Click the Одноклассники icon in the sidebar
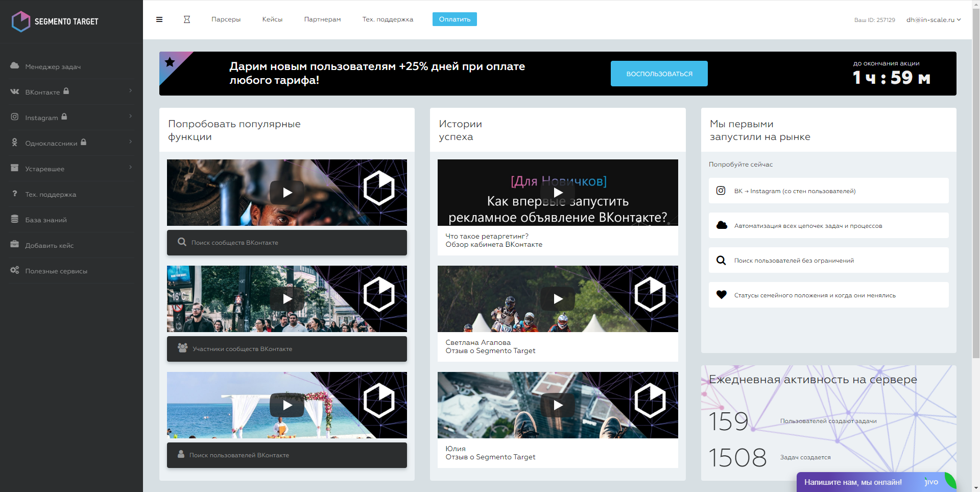Viewport: 980px width, 492px height. (15, 143)
